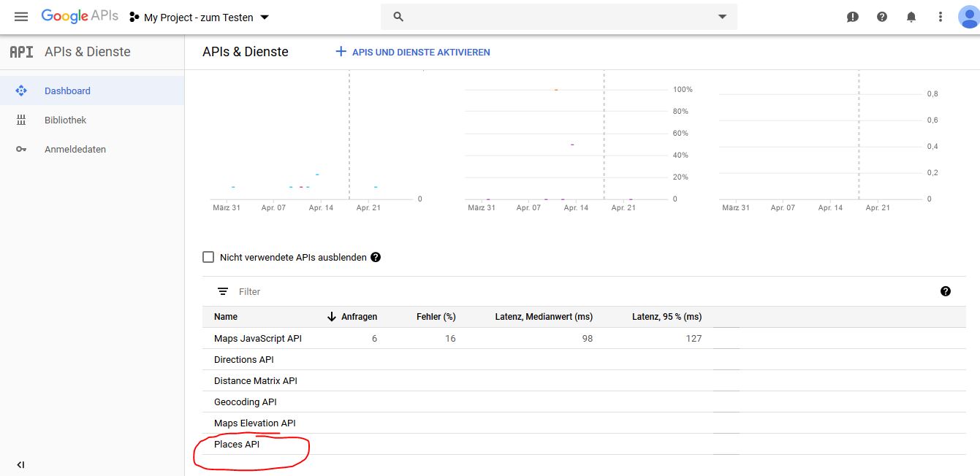
Task: Open Places API entry
Action: tap(237, 444)
